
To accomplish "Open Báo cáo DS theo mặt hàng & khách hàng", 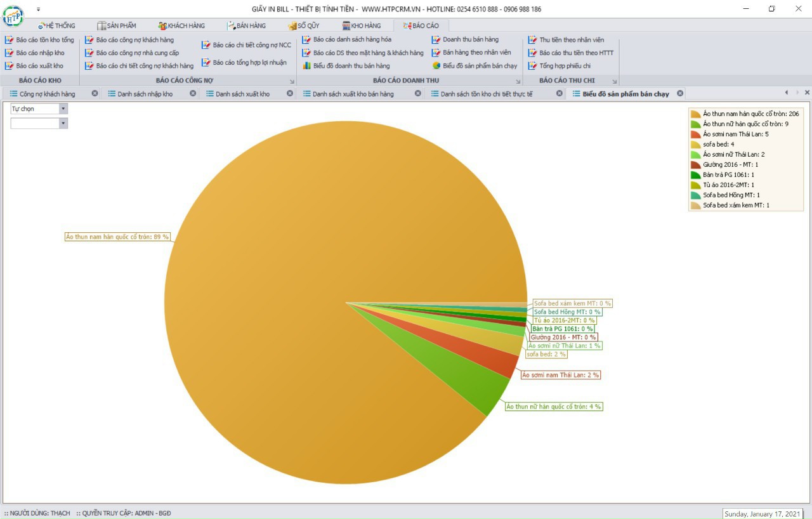I will tap(363, 53).
